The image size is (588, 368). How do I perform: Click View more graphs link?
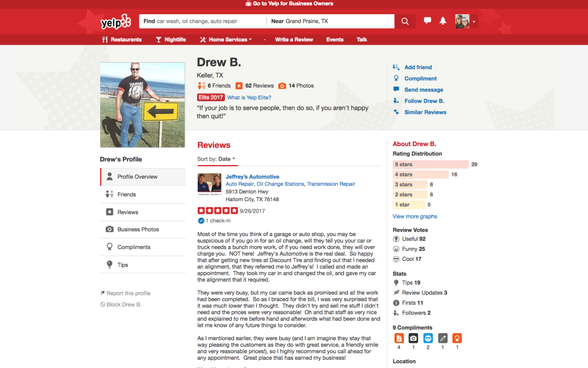pyautogui.click(x=415, y=216)
